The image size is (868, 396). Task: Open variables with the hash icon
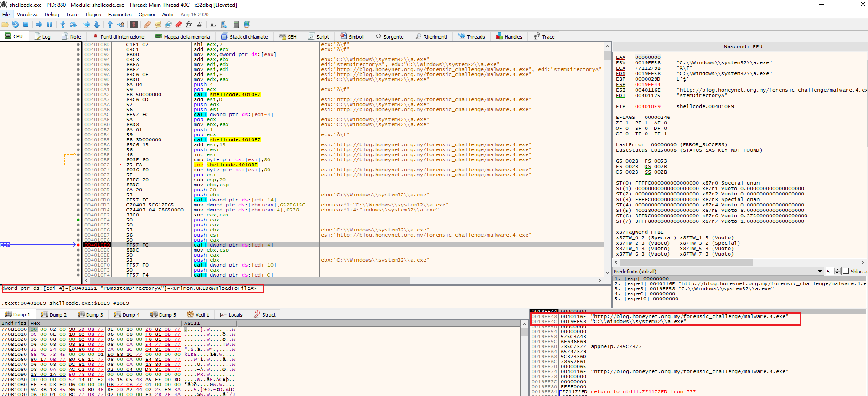click(x=200, y=25)
